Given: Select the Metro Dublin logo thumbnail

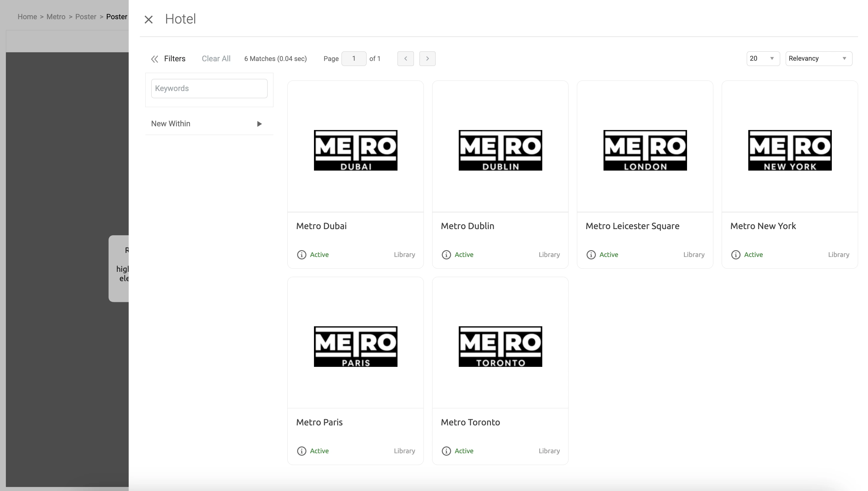Looking at the screenshot, I should pos(501,150).
